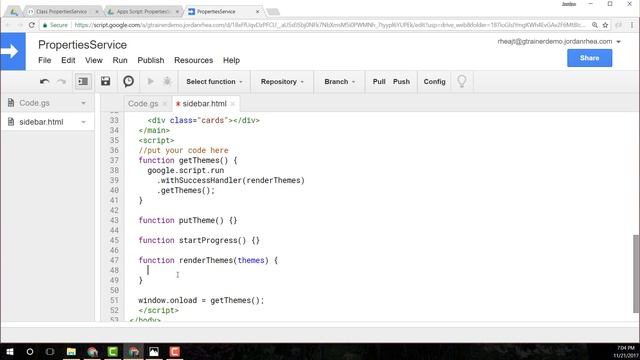
Task: Open the Photos app on the taskbar
Action: pos(154,351)
